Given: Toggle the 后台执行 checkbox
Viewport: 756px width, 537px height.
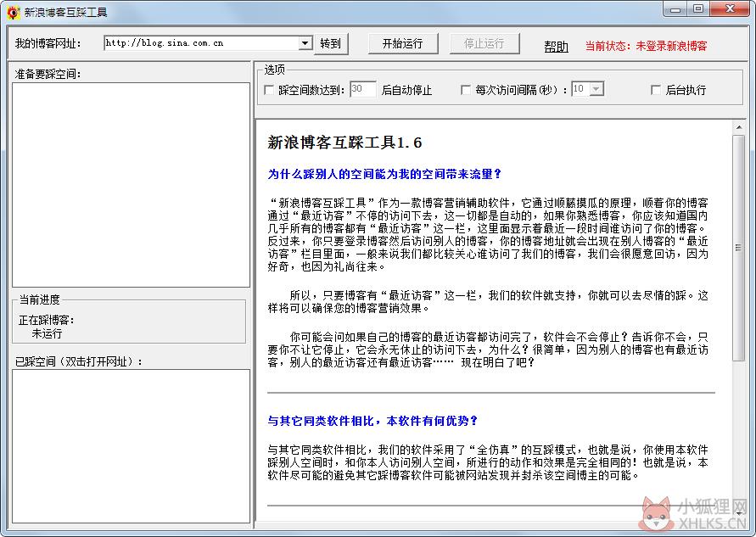Looking at the screenshot, I should coord(655,90).
